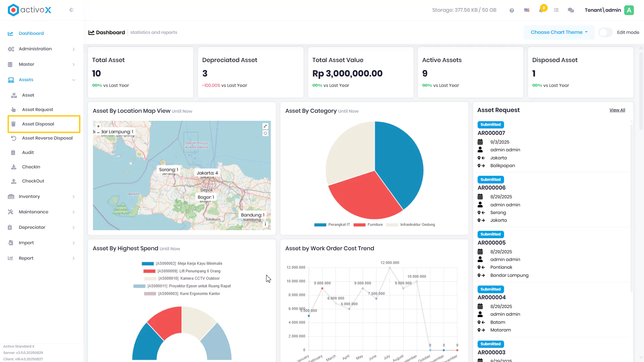
Task: Toggle Infrastruktur Gedung legend swatch
Action: (392, 225)
